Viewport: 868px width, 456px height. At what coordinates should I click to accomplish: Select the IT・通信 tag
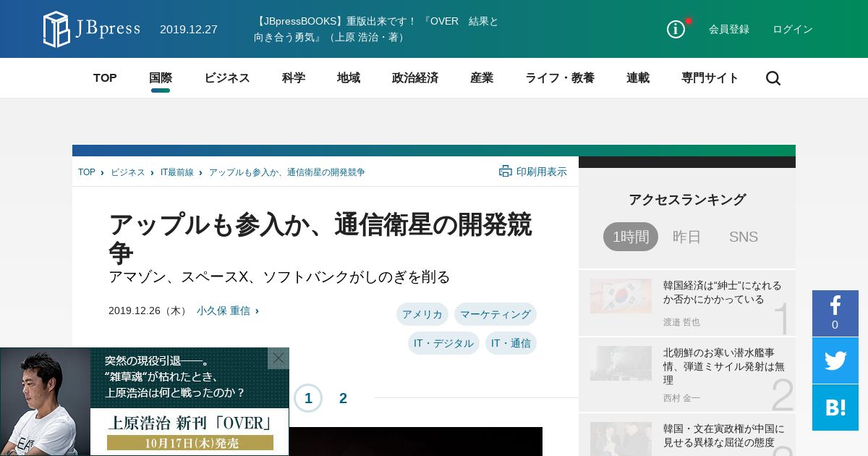[511, 343]
